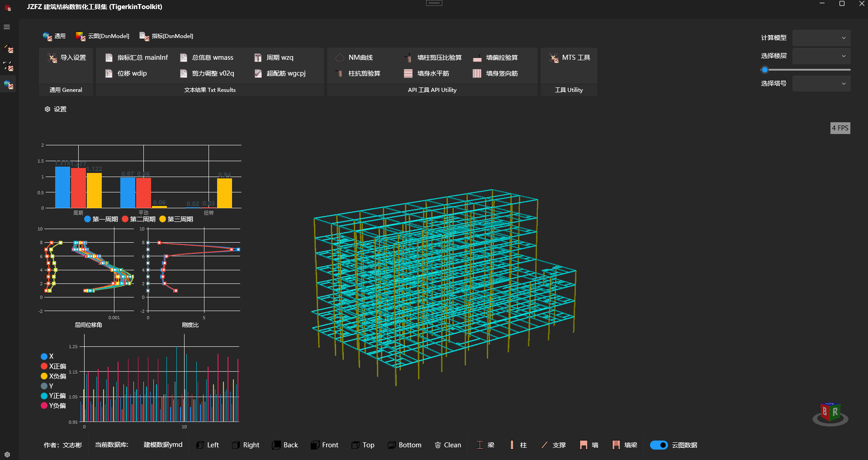Screen dimensions: 868x460
Task: Open the 选择楼层 floor dropdown
Action: 821,56
